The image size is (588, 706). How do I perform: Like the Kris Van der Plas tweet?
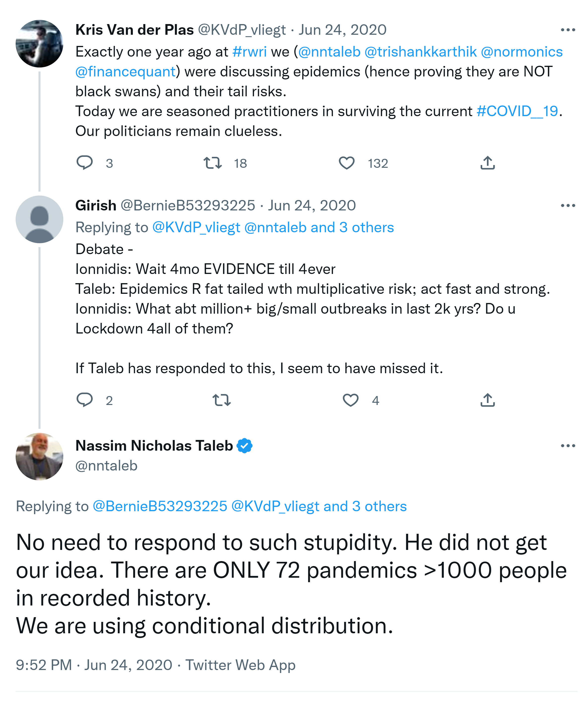346,163
